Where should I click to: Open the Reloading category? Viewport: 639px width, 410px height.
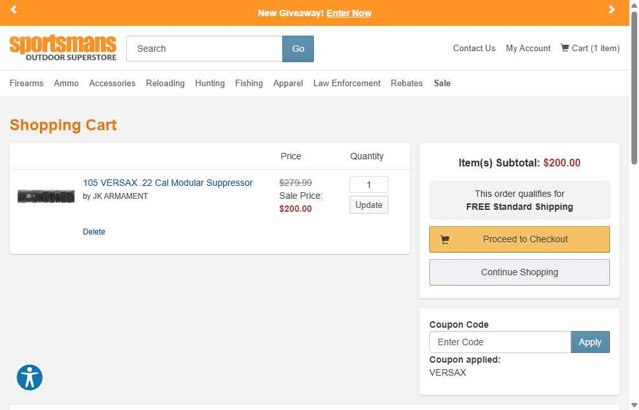click(x=165, y=83)
